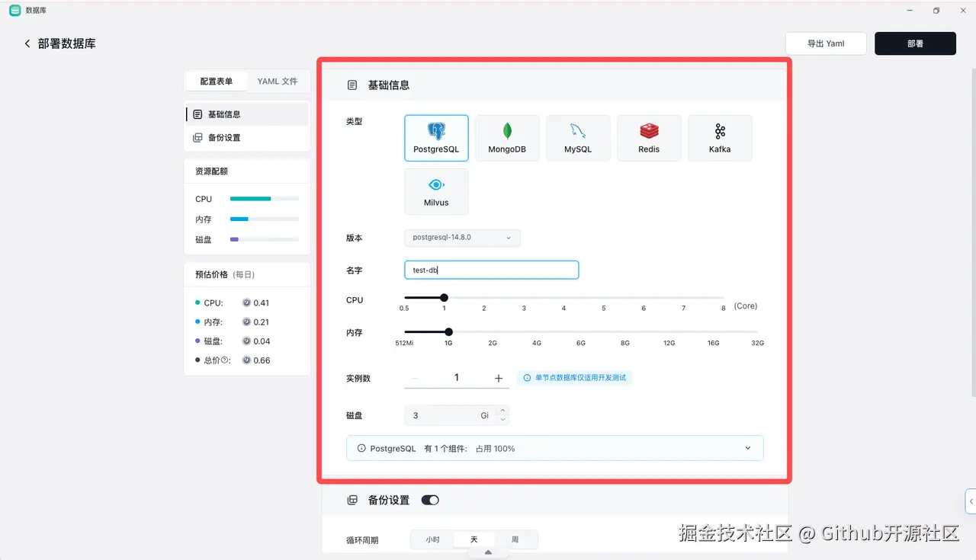Increment 磁盘 size with the up arrow
The height and width of the screenshot is (560, 976).
click(x=502, y=411)
